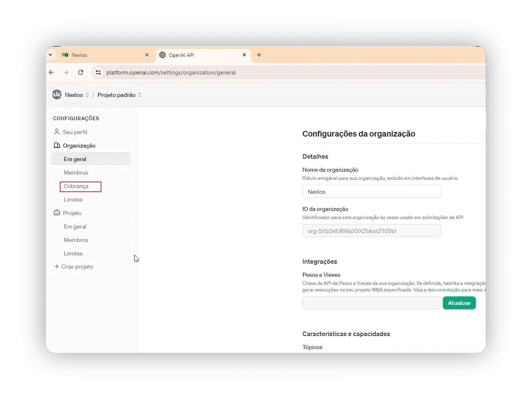Open Limites under Projeto
532x399 pixels.
point(73,253)
